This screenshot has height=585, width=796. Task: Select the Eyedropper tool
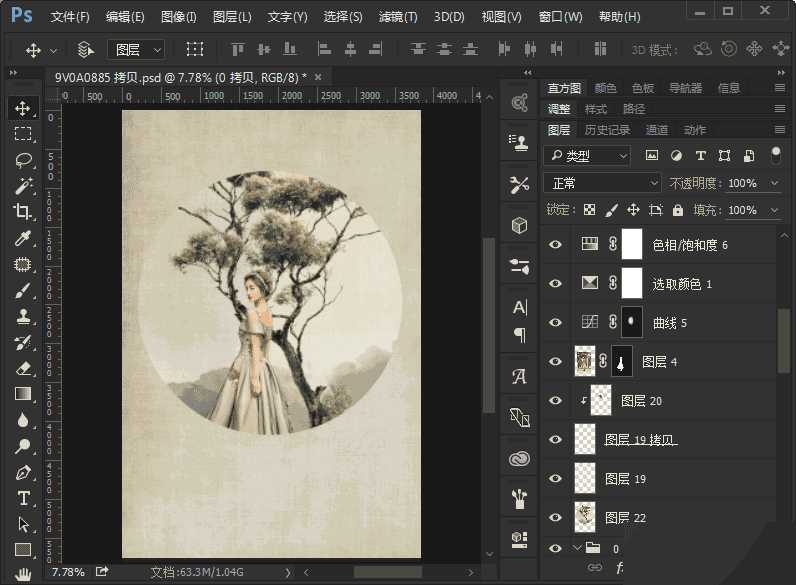[x=22, y=238]
